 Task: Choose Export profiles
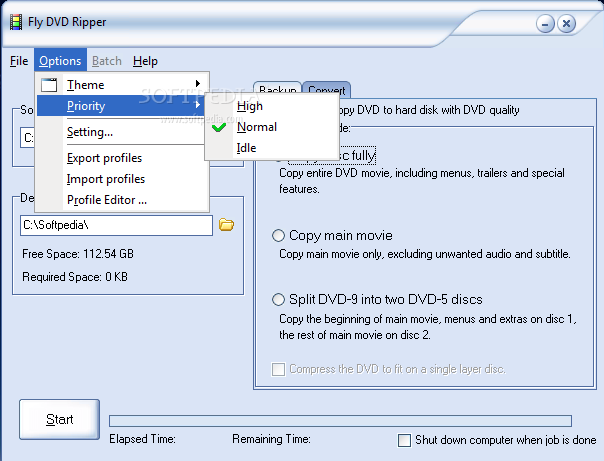(x=123, y=158)
